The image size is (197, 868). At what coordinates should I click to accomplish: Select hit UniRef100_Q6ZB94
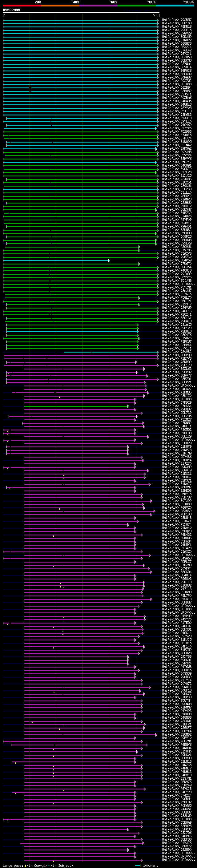point(177,88)
